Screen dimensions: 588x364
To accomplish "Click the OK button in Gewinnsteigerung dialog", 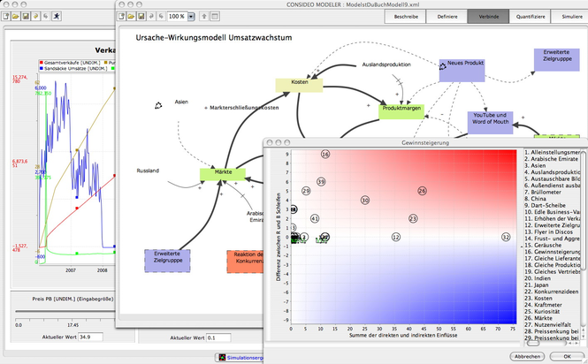I will coord(567,357).
